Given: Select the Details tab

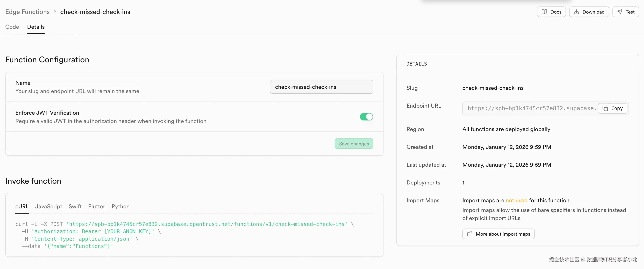Looking at the screenshot, I should [36, 27].
